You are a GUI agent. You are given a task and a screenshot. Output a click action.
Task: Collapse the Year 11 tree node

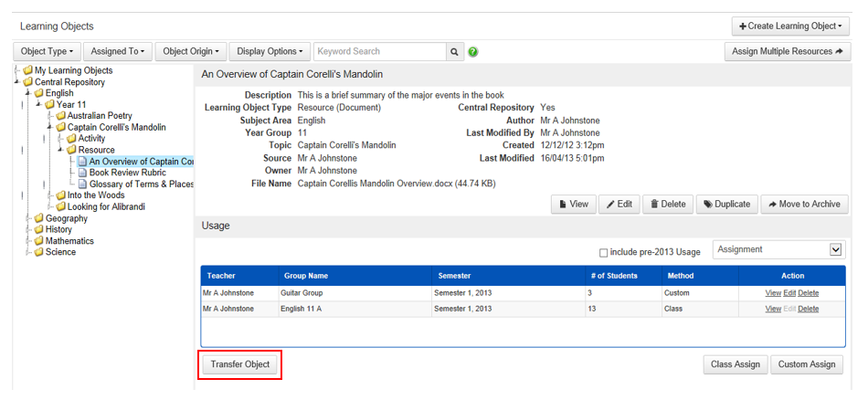38,104
